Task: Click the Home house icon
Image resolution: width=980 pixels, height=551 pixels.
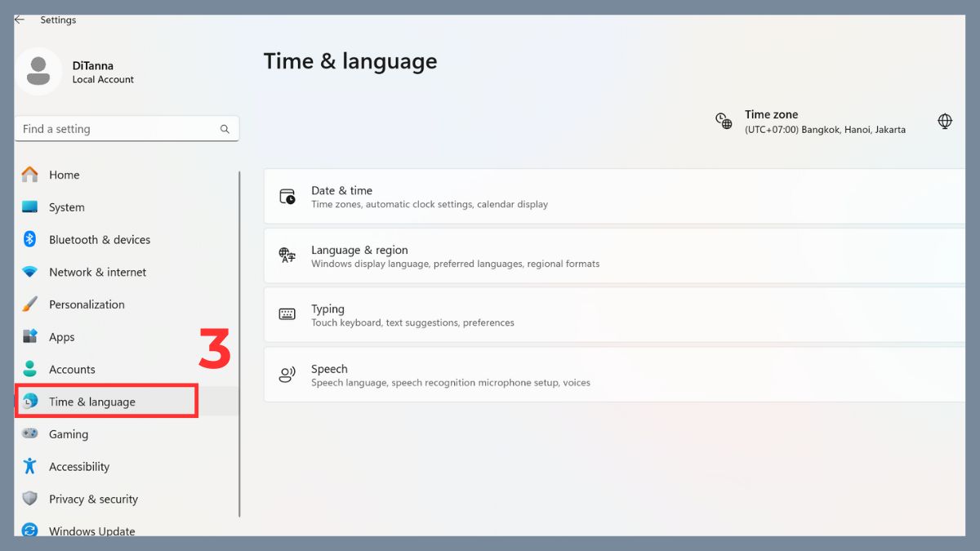Action: click(30, 175)
